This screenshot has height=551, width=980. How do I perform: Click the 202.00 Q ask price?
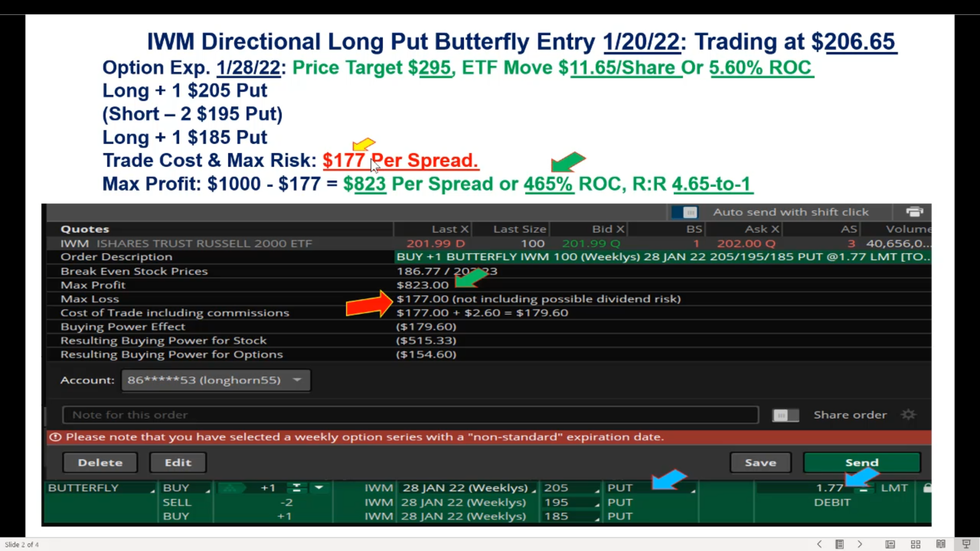746,243
